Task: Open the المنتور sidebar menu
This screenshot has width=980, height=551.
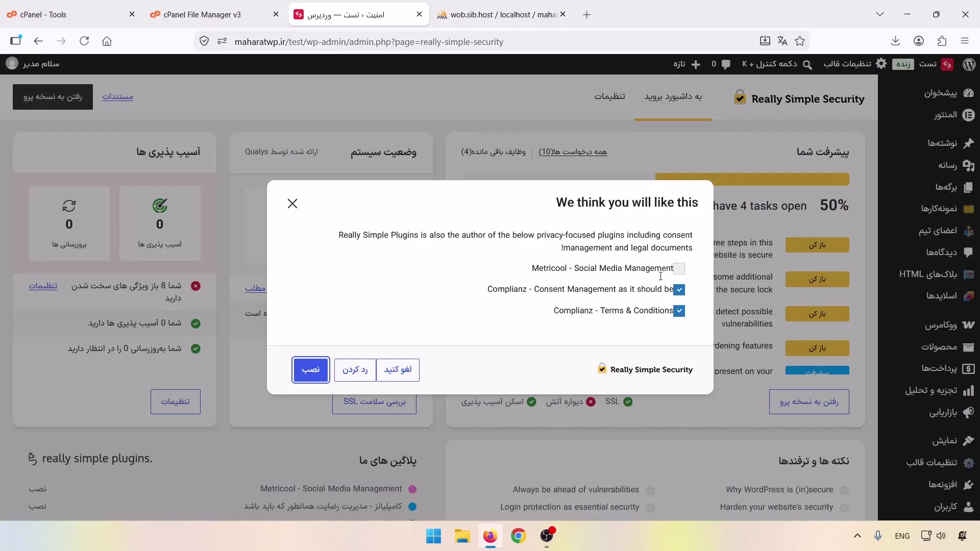Action: coord(953,115)
